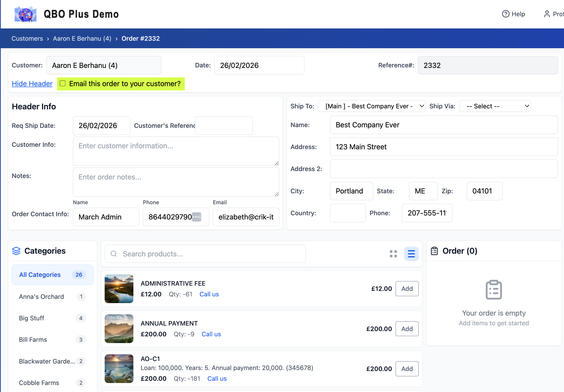Viewport: 564px width, 392px height.
Task: Filter by Big Stuff category
Action: pyautogui.click(x=31, y=318)
